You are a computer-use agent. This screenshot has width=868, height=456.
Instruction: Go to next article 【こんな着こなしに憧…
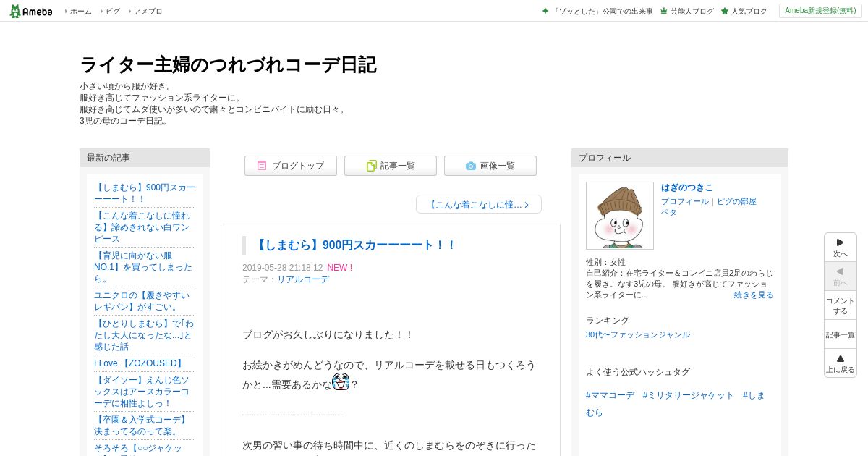(x=479, y=204)
